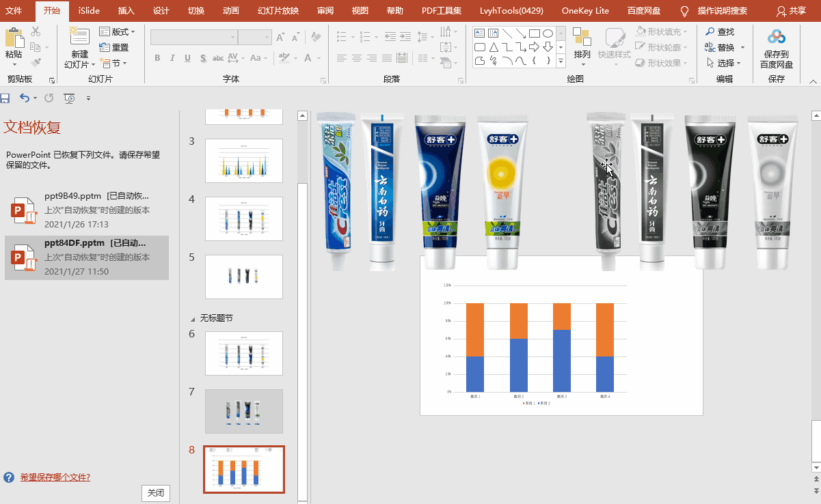Open the Layout (版式) dropdown

[117, 32]
